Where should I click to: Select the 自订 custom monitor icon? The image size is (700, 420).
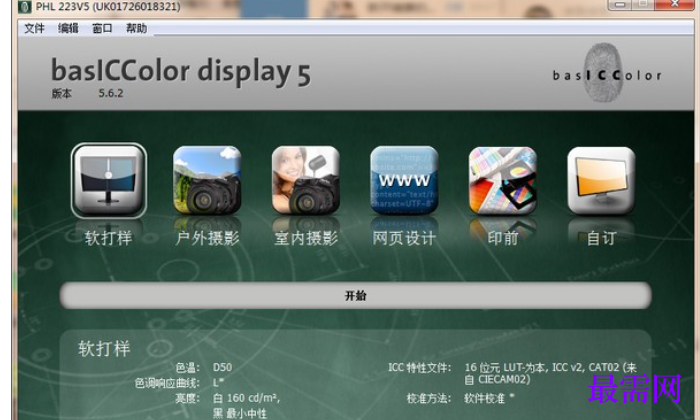(x=601, y=181)
